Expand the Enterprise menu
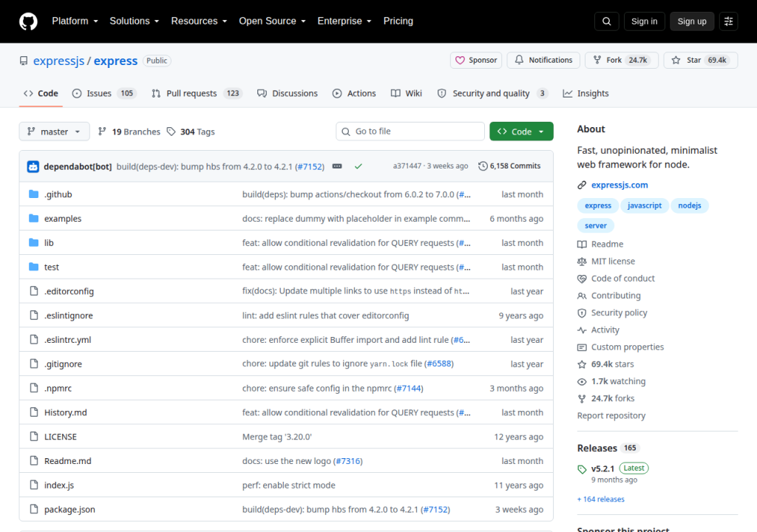Viewport: 757px width, 532px height. 344,21
